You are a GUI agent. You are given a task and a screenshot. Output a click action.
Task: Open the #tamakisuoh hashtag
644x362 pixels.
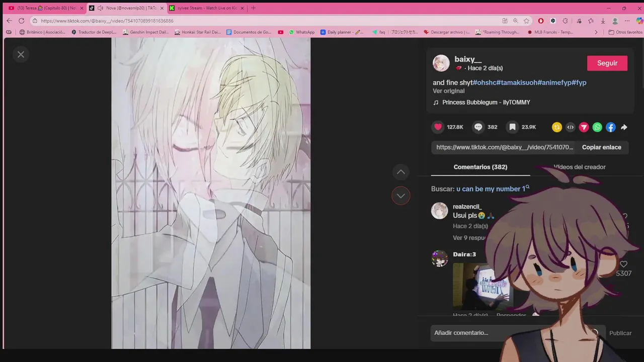[517, 82]
